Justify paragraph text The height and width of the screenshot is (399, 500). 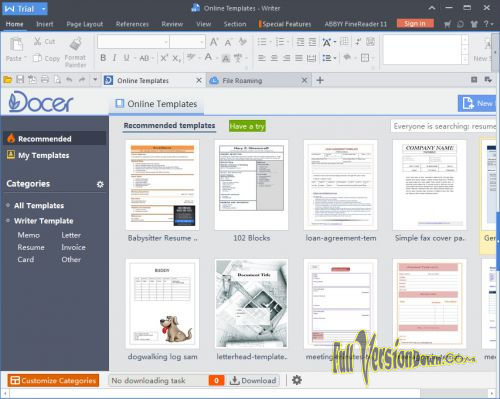point(299,58)
